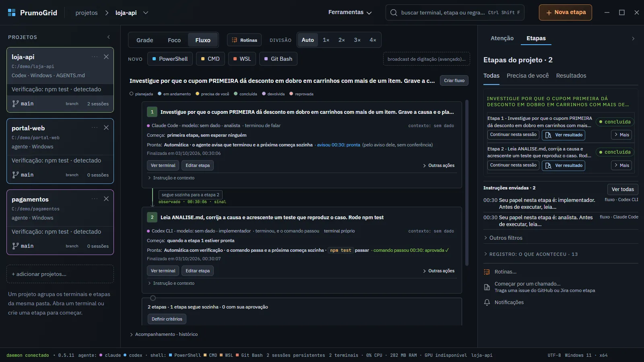This screenshot has width=644, height=362.
Task: Collapse the Projetos sidebar chevron
Action: click(109, 37)
